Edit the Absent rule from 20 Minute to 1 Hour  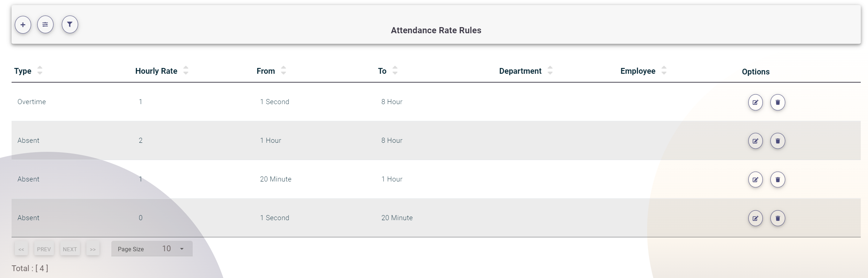(755, 179)
